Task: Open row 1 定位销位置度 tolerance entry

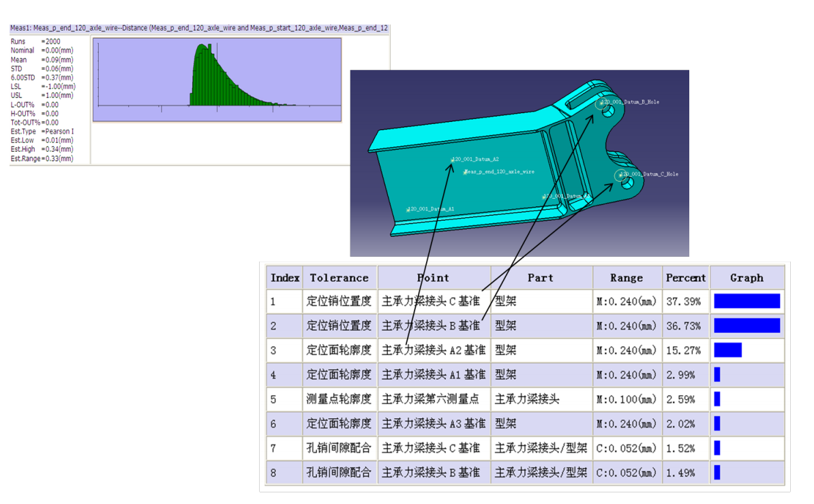Action: 339,301
